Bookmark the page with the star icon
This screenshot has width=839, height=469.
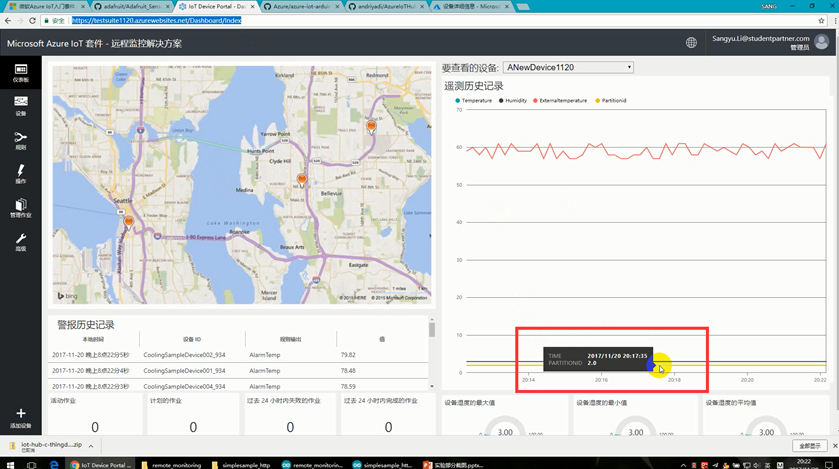coord(821,20)
